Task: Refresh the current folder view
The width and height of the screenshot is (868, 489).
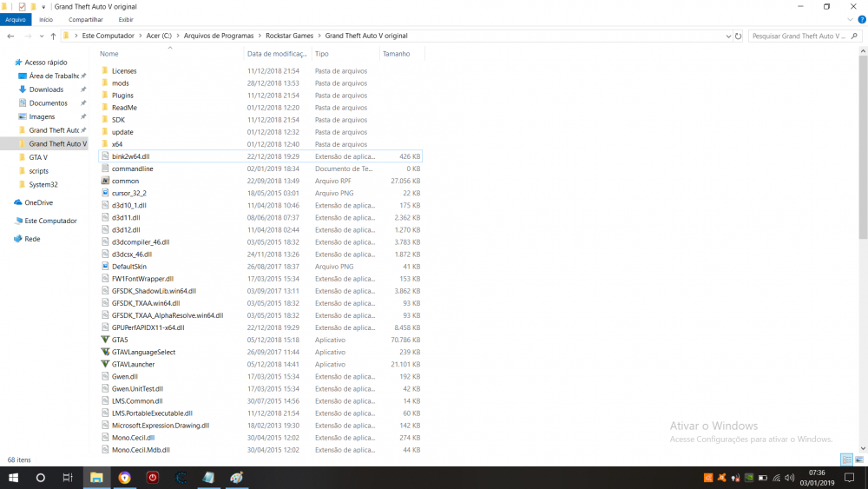Action: click(738, 36)
